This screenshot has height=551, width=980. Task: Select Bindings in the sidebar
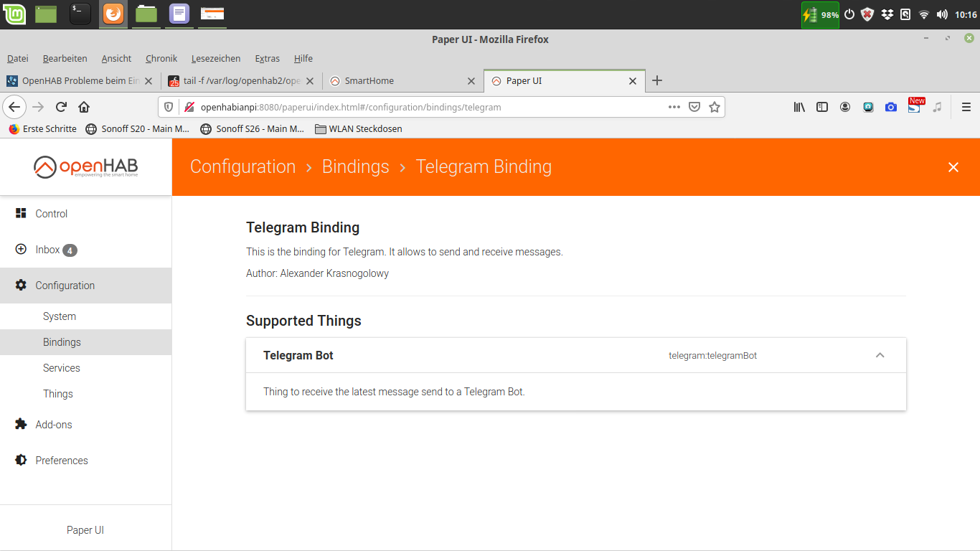coord(86,342)
